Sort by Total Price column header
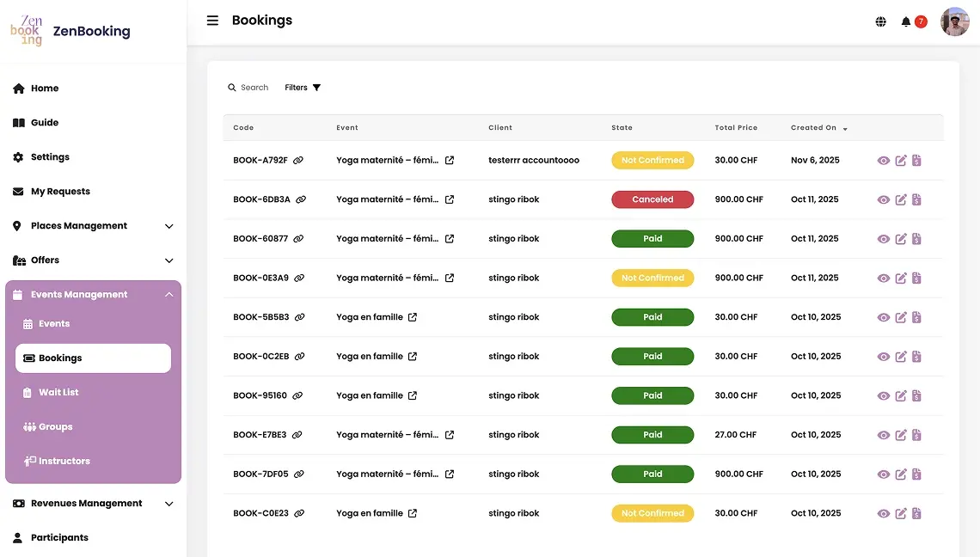This screenshot has height=557, width=980. pyautogui.click(x=736, y=127)
